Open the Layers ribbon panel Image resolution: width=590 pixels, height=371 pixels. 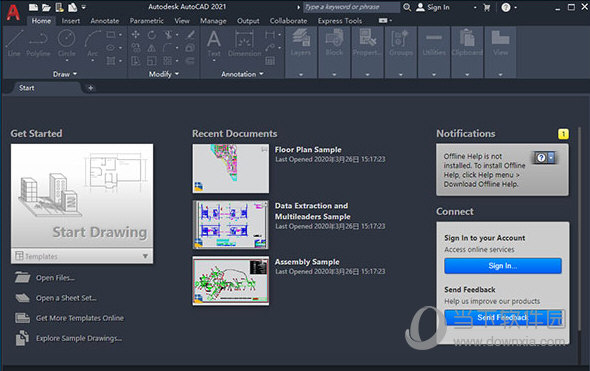pos(301,52)
